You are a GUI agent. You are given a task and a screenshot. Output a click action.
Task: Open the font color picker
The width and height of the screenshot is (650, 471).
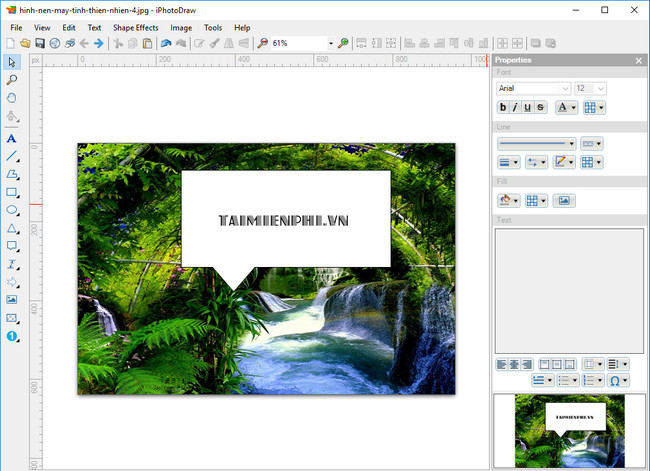(x=566, y=107)
